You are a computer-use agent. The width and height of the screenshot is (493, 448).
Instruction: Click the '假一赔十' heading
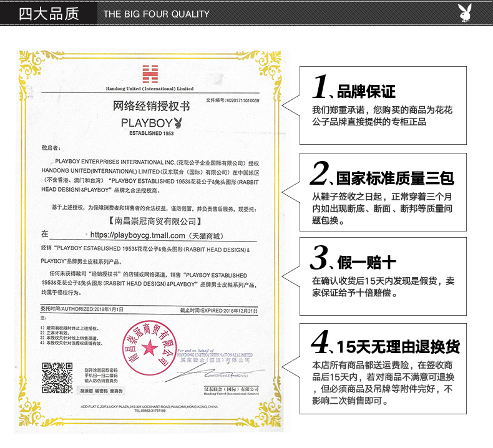(x=366, y=263)
